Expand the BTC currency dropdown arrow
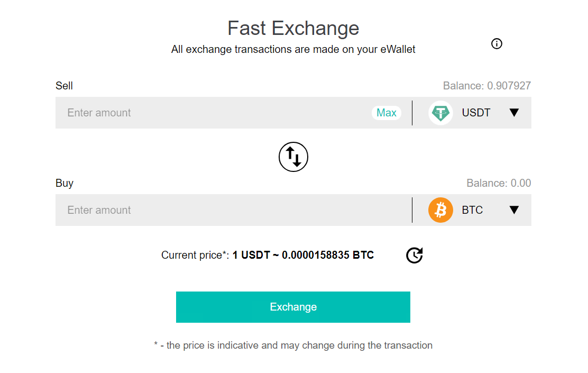The image size is (588, 373). click(x=514, y=210)
